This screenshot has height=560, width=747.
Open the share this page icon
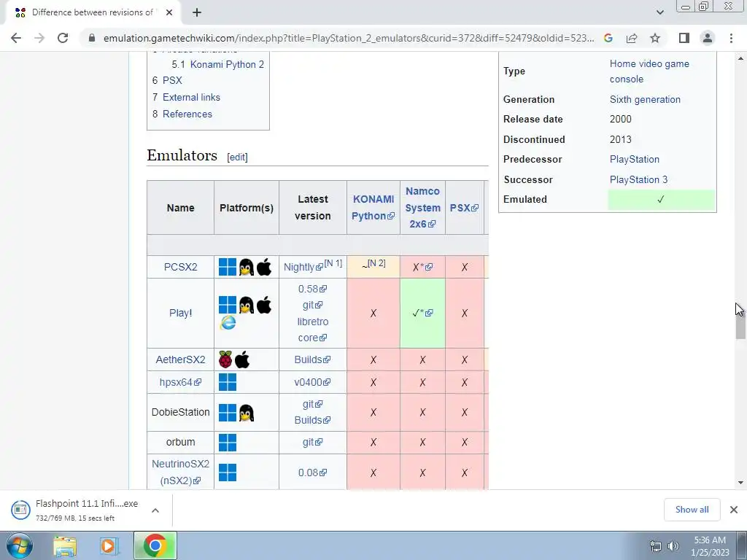click(632, 38)
